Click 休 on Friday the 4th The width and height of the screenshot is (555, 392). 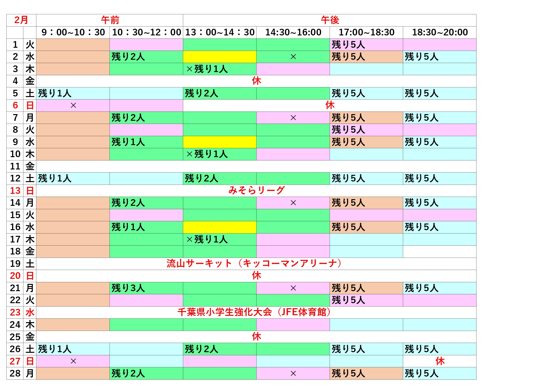(x=257, y=81)
